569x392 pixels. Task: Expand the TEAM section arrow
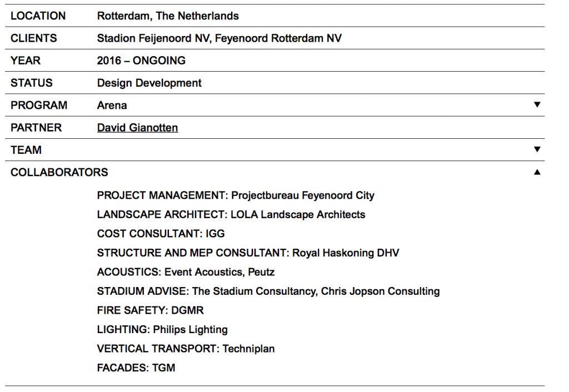tap(537, 149)
